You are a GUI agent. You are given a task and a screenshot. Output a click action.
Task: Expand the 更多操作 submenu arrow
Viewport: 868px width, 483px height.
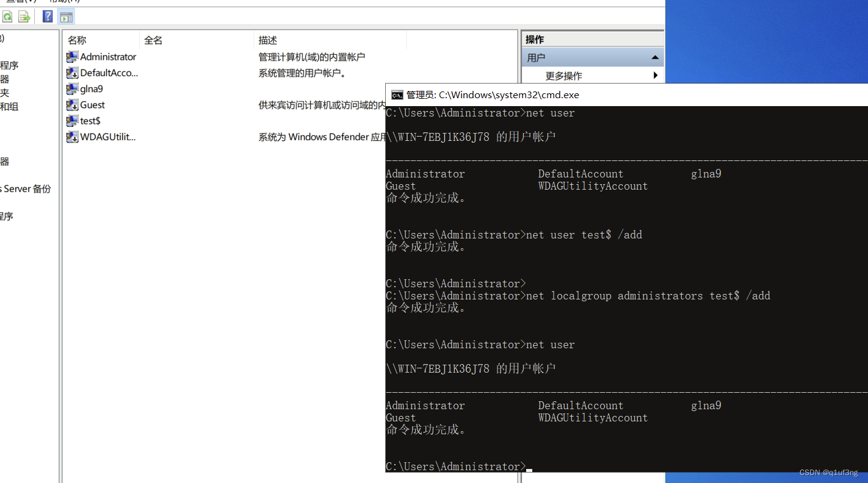pyautogui.click(x=656, y=76)
